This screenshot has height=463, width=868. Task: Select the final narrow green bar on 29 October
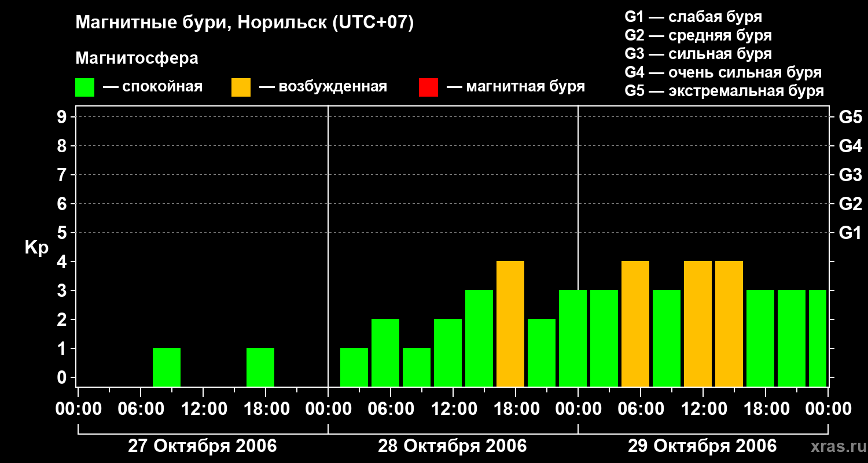[818, 338]
